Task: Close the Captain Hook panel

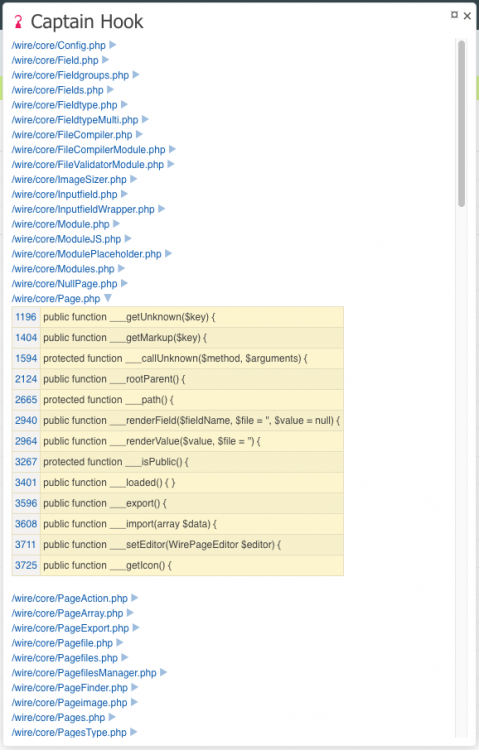Action: pyautogui.click(x=468, y=16)
